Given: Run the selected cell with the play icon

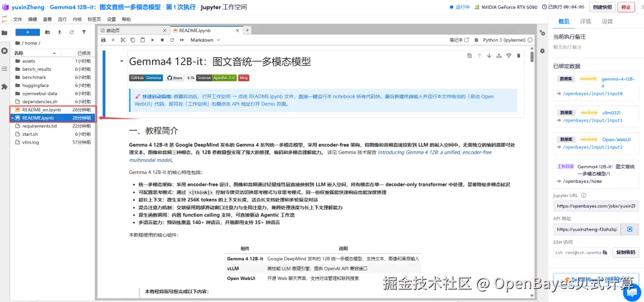Looking at the screenshot, I should pos(153,40).
